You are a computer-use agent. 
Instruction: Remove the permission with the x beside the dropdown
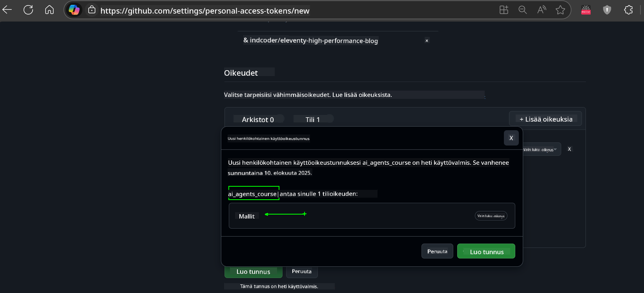point(569,149)
